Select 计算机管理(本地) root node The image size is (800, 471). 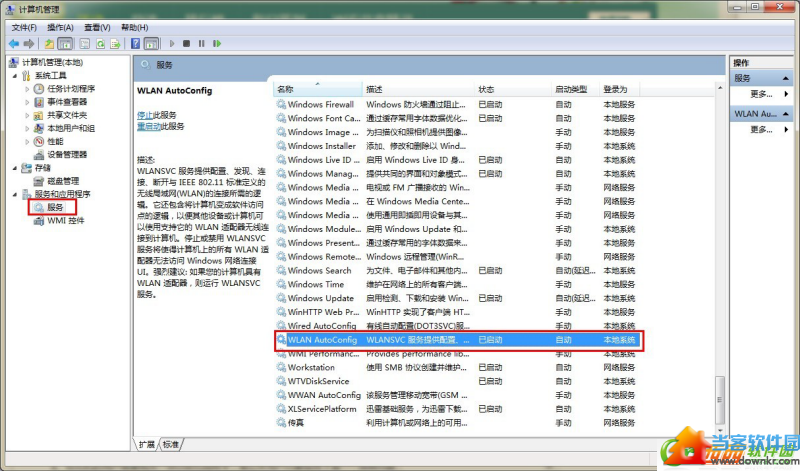[52, 62]
